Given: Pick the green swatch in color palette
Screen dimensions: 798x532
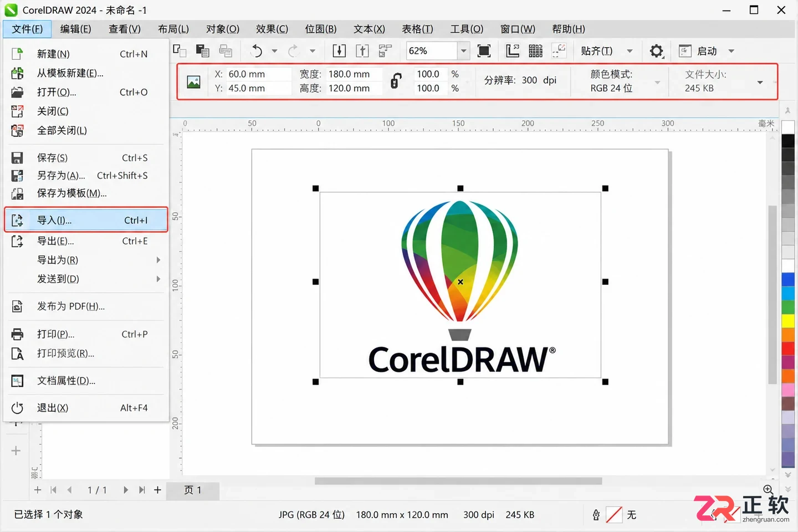Looking at the screenshot, I should coord(788,307).
